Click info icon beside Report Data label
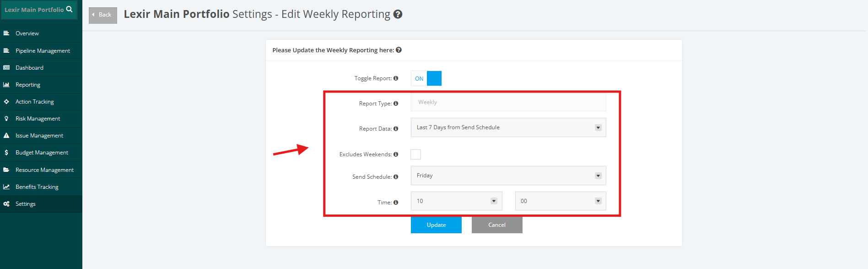The height and width of the screenshot is (269, 868). [x=396, y=129]
